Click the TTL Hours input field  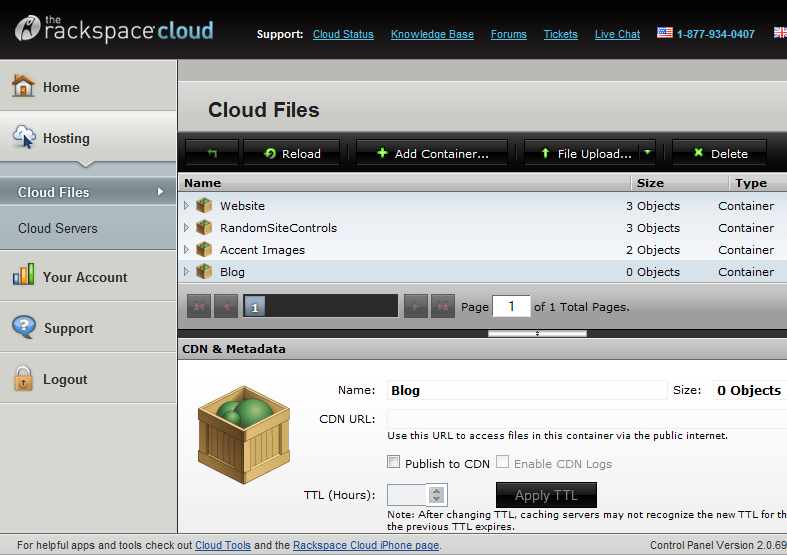click(407, 495)
